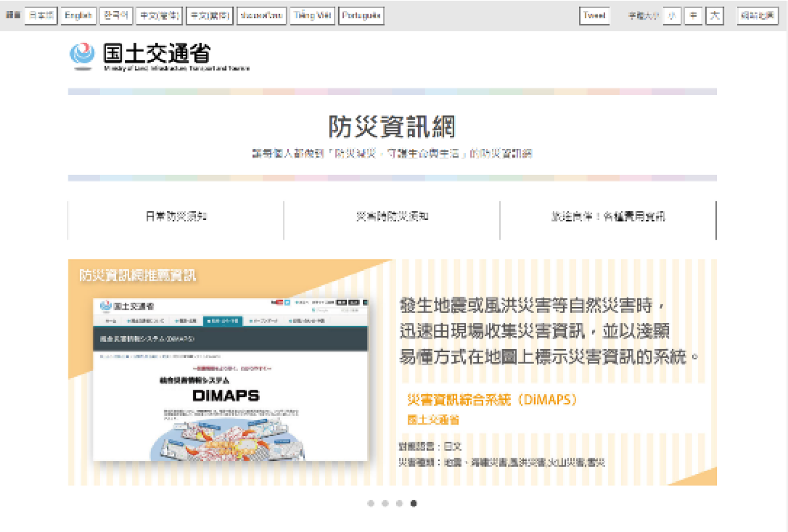Click the 国土交通省 logo
Screen dimensions: 788x532
(x=159, y=56)
